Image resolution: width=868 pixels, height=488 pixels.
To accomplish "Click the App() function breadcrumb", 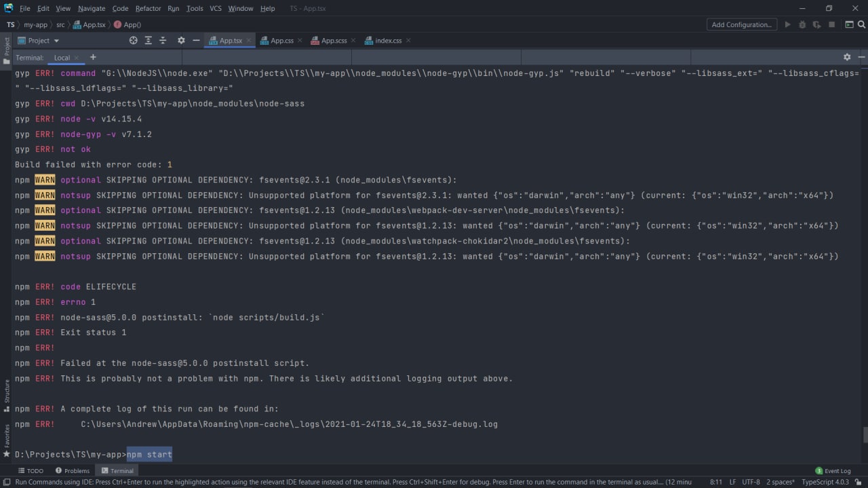I will 127,24.
